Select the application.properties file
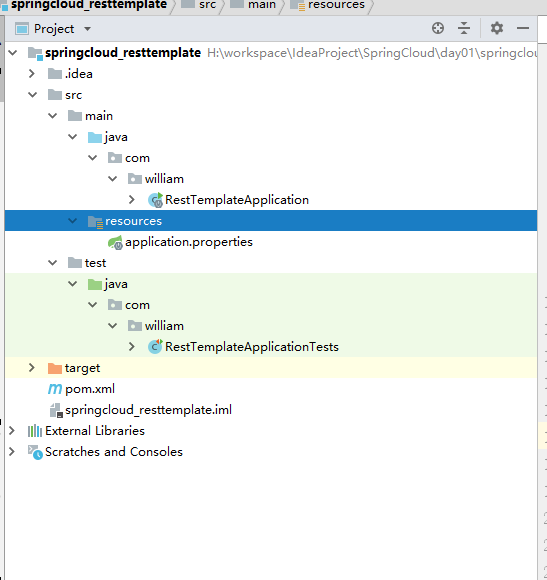This screenshot has width=547, height=580. [x=189, y=242]
